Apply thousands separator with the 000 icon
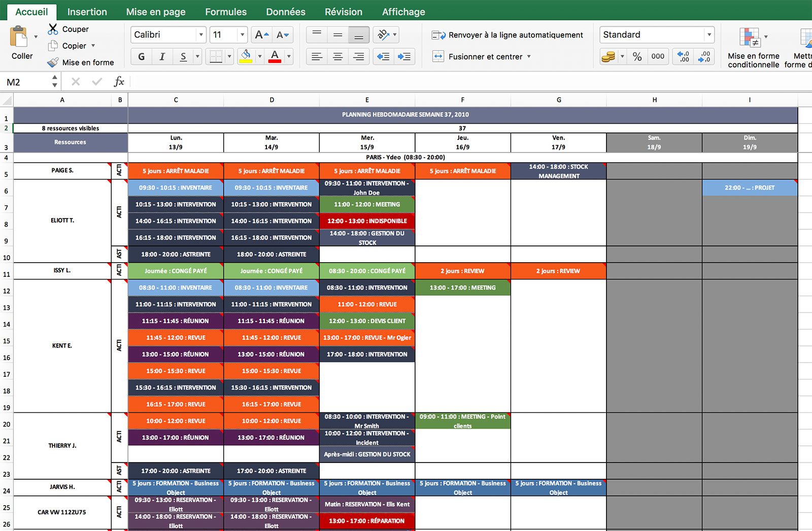812x531 pixels. point(658,56)
